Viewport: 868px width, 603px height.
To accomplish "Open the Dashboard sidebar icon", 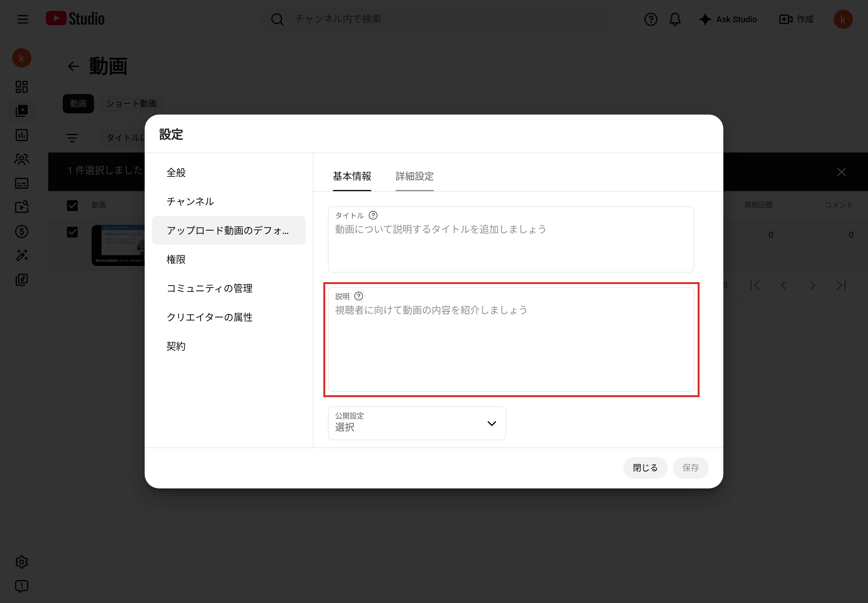I will (21, 87).
